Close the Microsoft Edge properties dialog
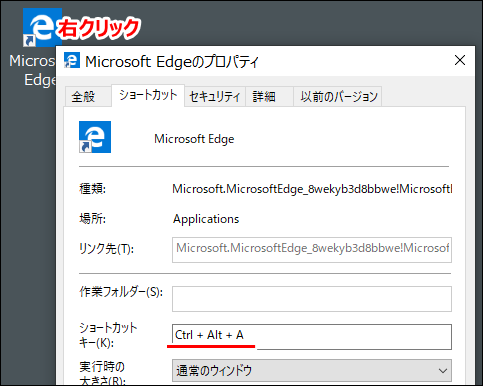The image size is (483, 386). [x=460, y=60]
